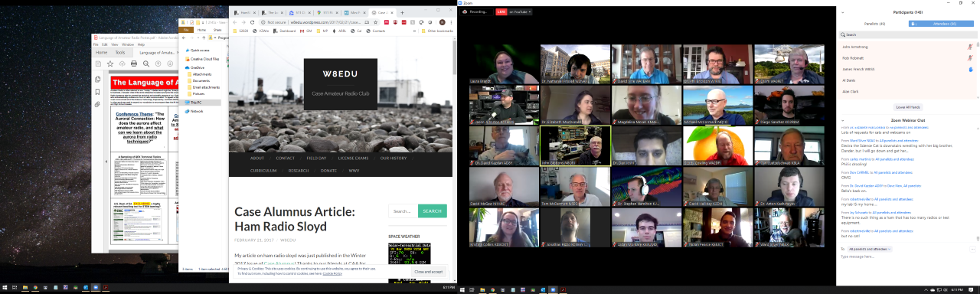Switch to Panelists tab in Zoom

(875, 24)
